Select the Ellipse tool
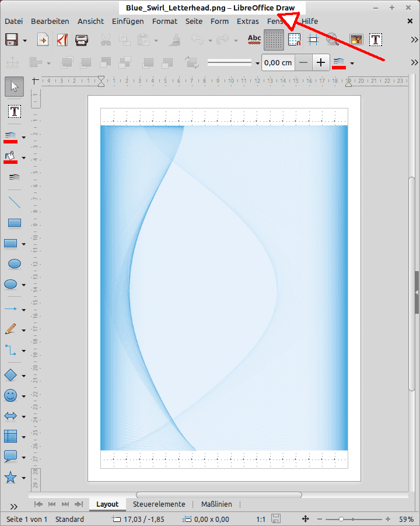The width and height of the screenshot is (420, 526). pyautogui.click(x=14, y=264)
